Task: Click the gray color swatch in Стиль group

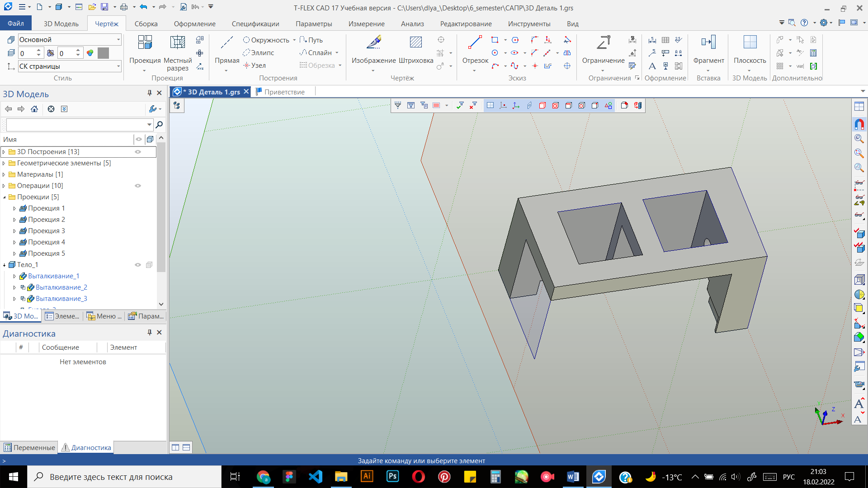Action: (x=103, y=53)
